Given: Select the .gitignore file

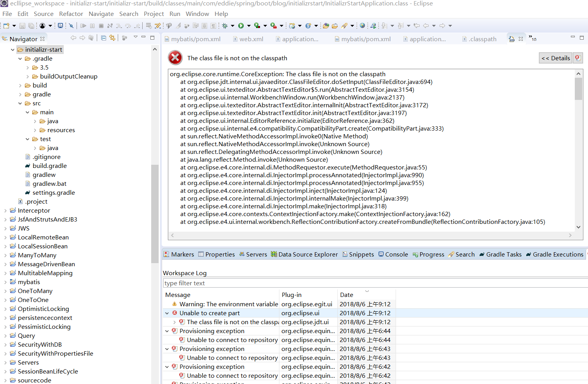Looking at the screenshot, I should [x=43, y=157].
